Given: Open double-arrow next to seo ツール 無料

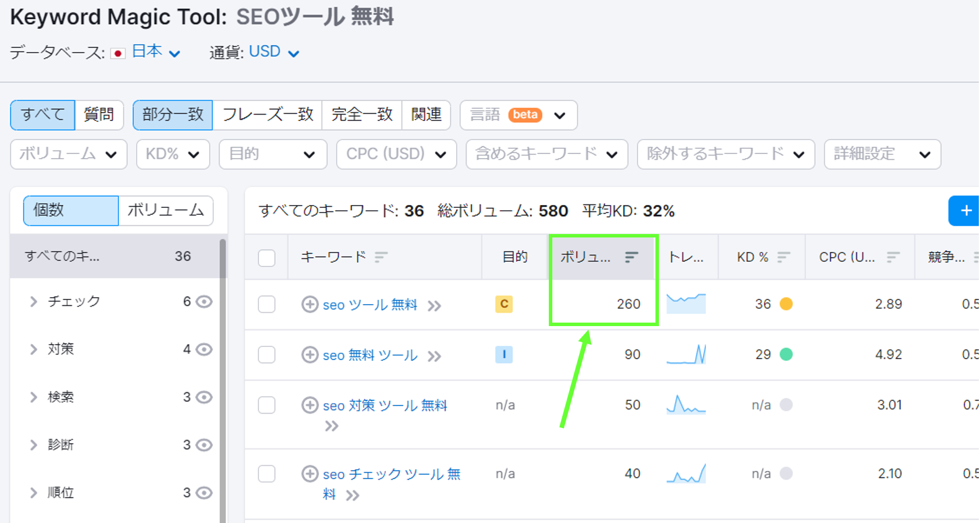Looking at the screenshot, I should coord(434,306).
